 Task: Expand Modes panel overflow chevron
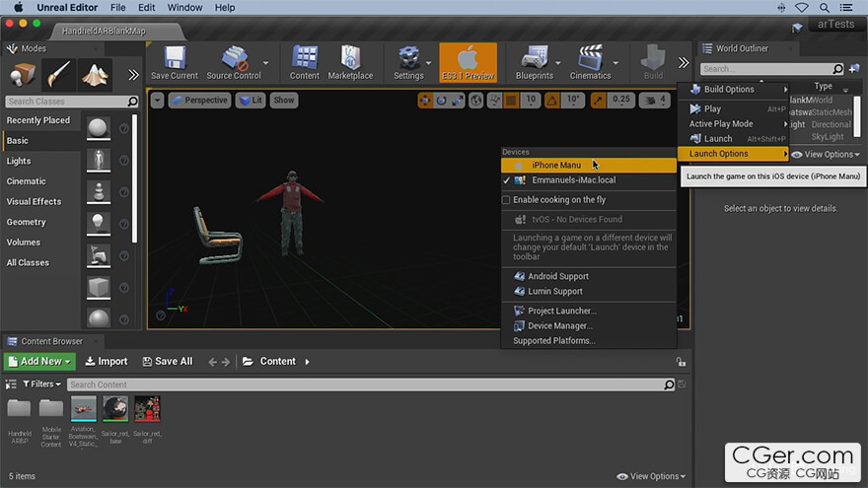tap(133, 75)
